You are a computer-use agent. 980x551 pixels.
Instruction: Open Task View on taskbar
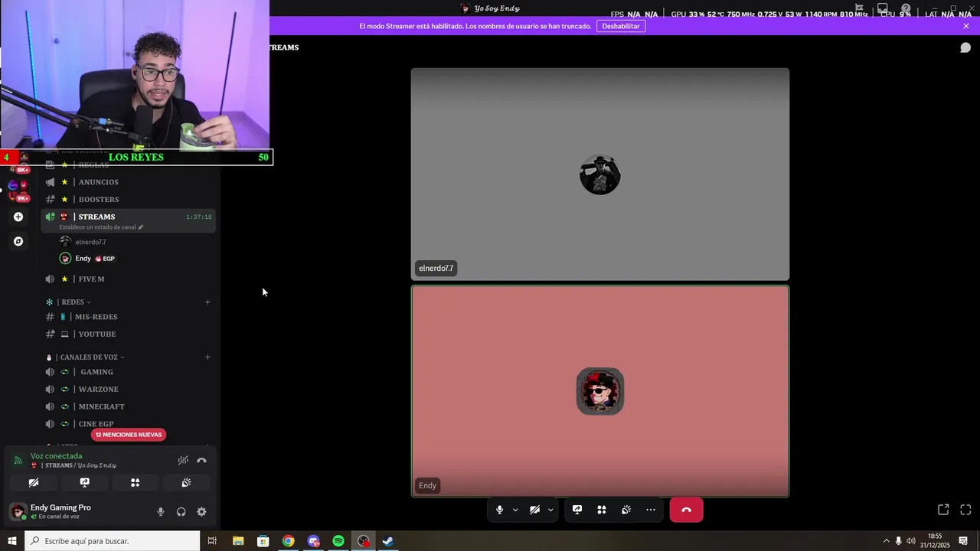[212, 541]
